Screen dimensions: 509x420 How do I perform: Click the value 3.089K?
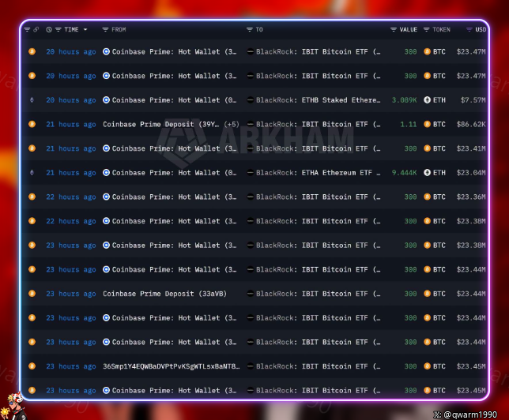point(404,100)
